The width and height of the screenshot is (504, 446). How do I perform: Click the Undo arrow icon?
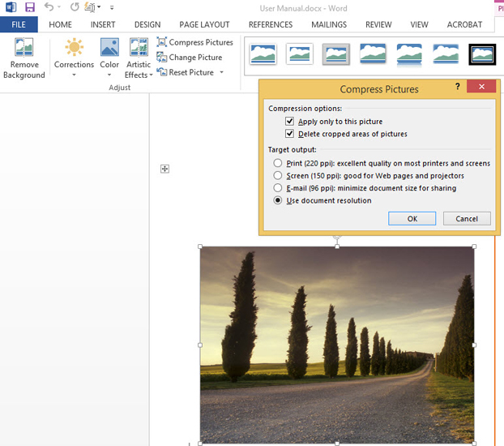pos(49,7)
